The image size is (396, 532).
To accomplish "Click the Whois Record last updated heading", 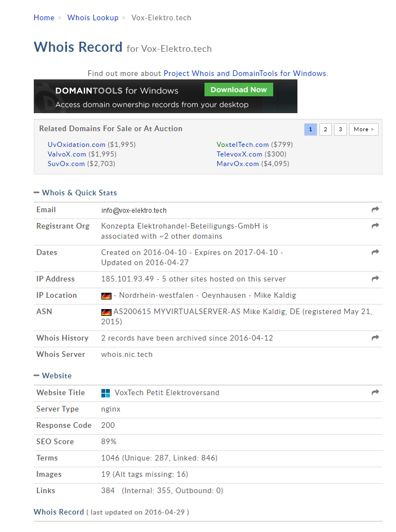I will click(112, 512).
